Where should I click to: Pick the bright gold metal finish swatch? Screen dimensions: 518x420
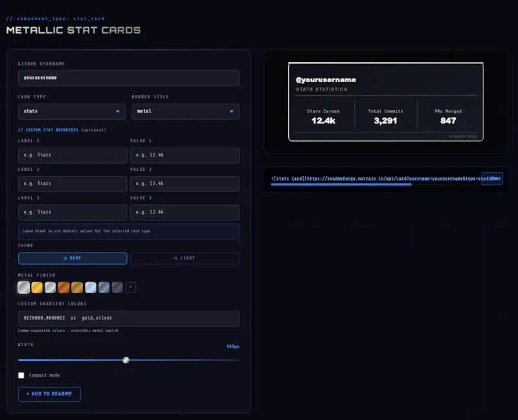pos(37,287)
